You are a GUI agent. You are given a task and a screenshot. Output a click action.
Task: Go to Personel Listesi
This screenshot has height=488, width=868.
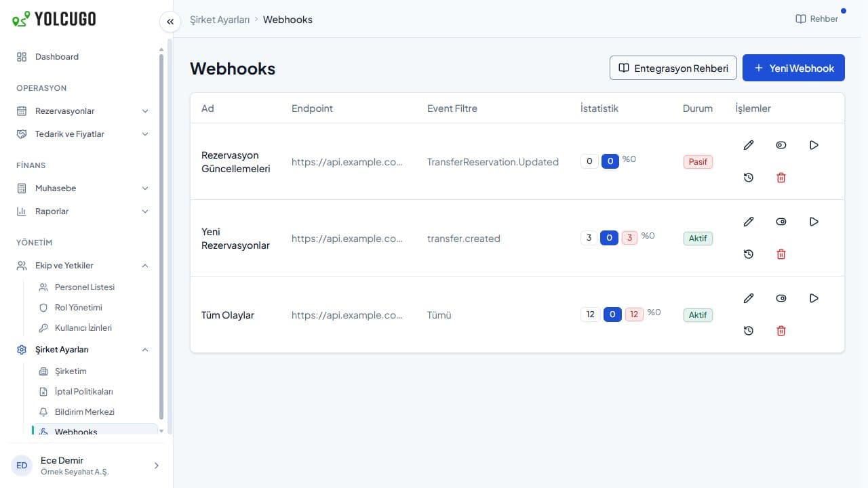point(94,287)
